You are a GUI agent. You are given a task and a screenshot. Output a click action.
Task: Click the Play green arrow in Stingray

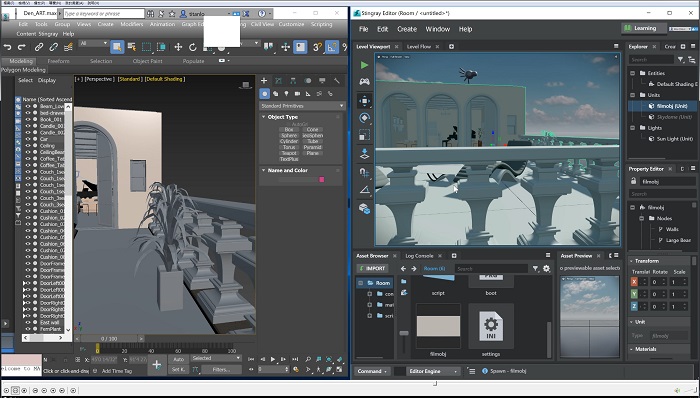click(364, 65)
